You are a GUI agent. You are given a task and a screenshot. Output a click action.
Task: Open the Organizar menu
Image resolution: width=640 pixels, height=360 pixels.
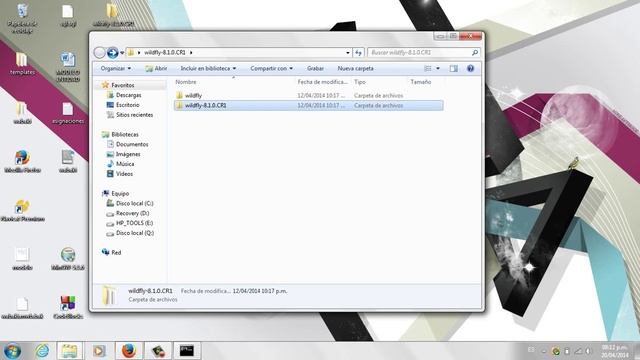(x=116, y=69)
